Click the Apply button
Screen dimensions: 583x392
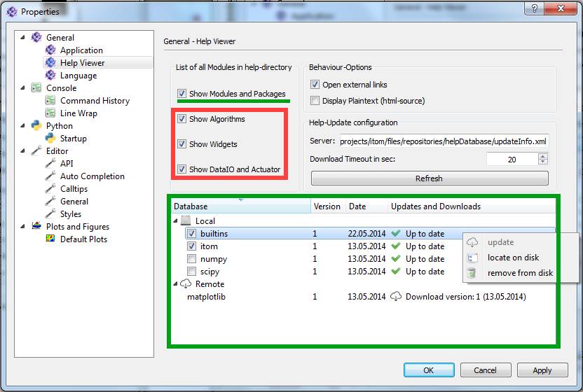[542, 370]
